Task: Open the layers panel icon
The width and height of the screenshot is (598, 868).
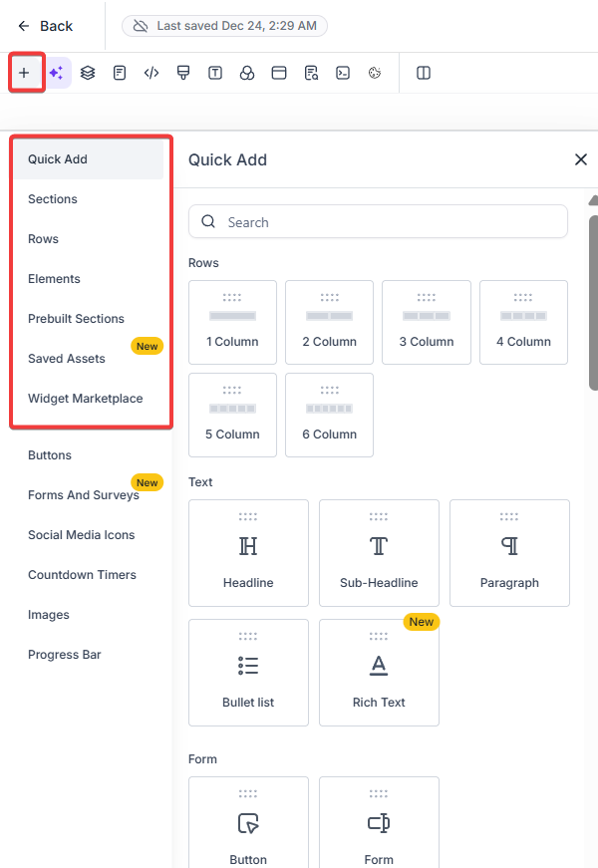Action: point(88,73)
